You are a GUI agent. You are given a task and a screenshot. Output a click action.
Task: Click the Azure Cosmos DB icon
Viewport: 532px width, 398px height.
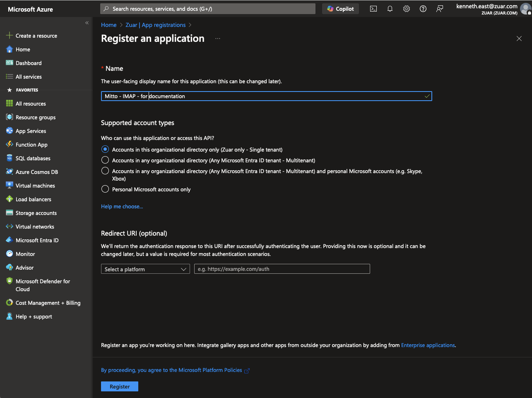[x=9, y=172]
